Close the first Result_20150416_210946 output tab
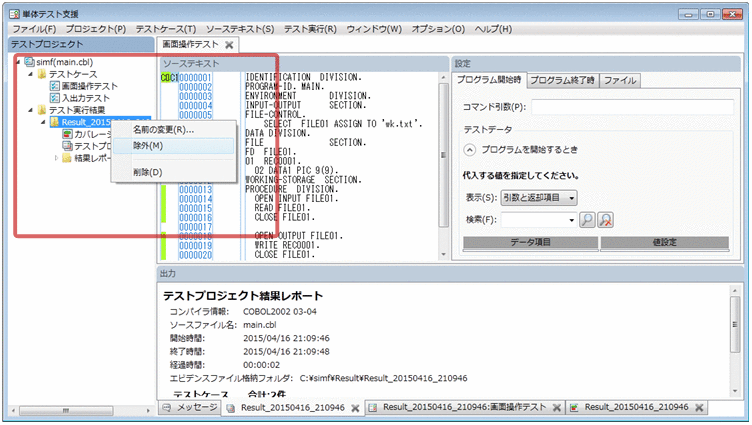 click(355, 408)
